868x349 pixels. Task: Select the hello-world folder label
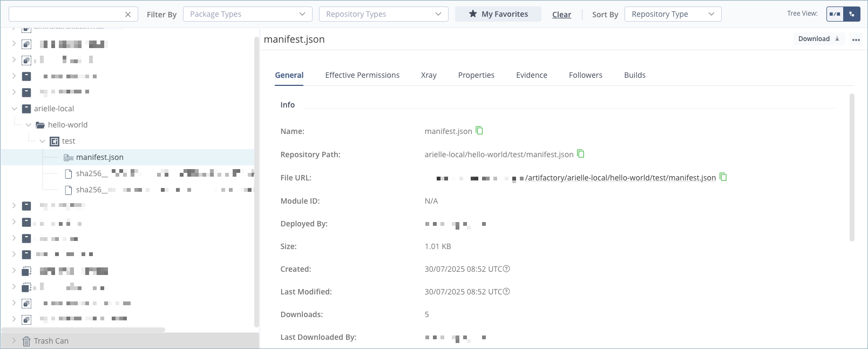pos(67,125)
